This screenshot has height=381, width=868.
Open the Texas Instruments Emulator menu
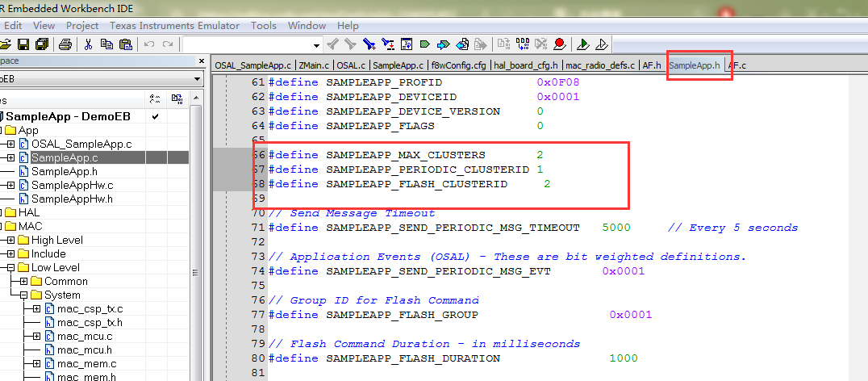(x=174, y=26)
